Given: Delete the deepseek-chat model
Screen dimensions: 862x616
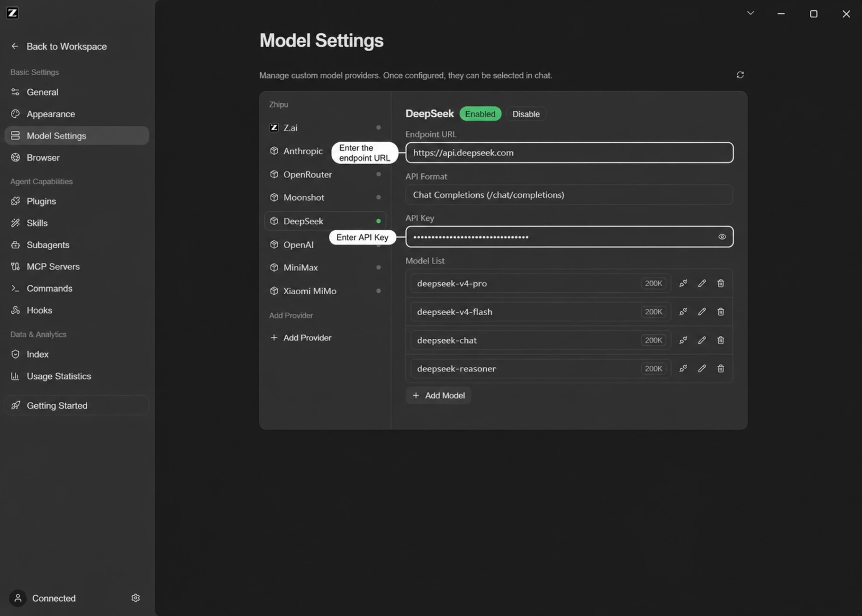Looking at the screenshot, I should [x=720, y=340].
